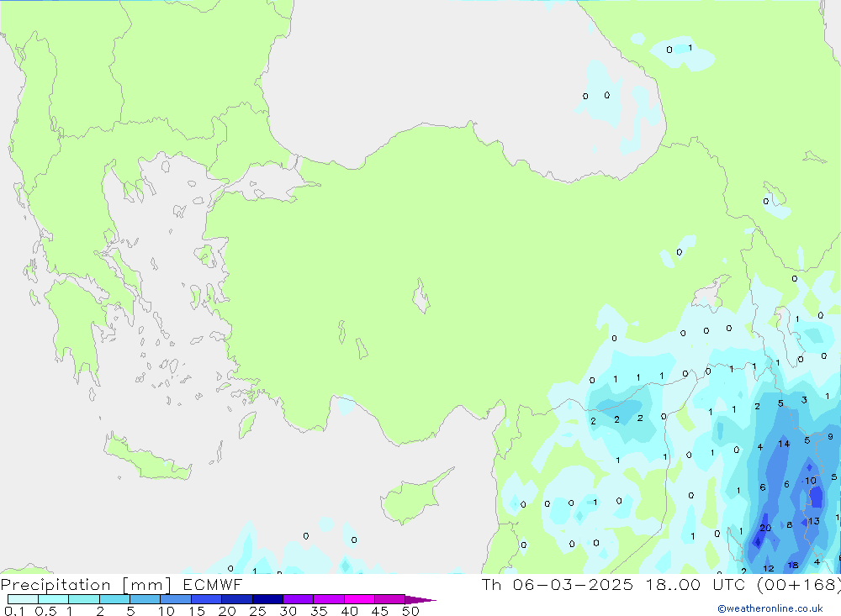Click the precipitation value 18 on the map
The height and width of the screenshot is (616, 841).
pyautogui.click(x=793, y=566)
